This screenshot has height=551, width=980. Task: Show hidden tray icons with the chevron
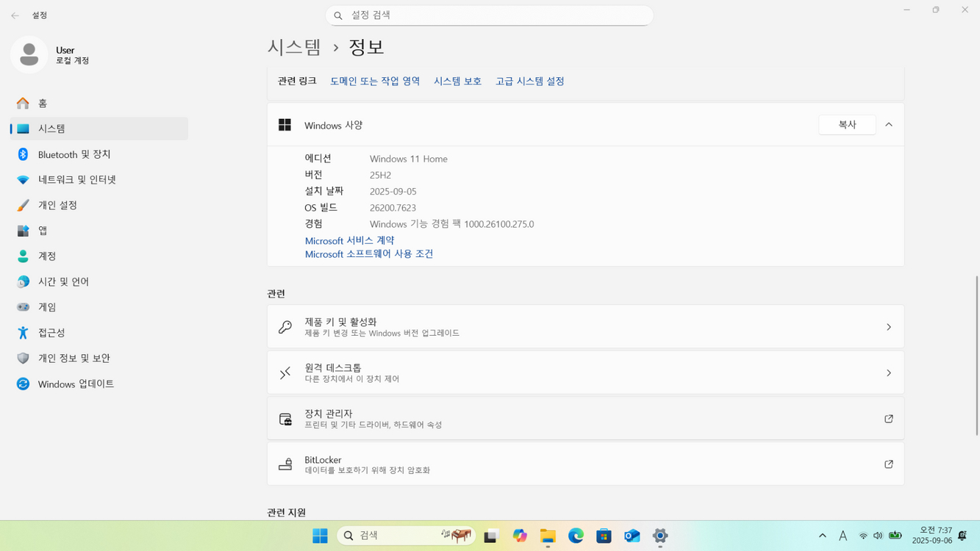[822, 536]
